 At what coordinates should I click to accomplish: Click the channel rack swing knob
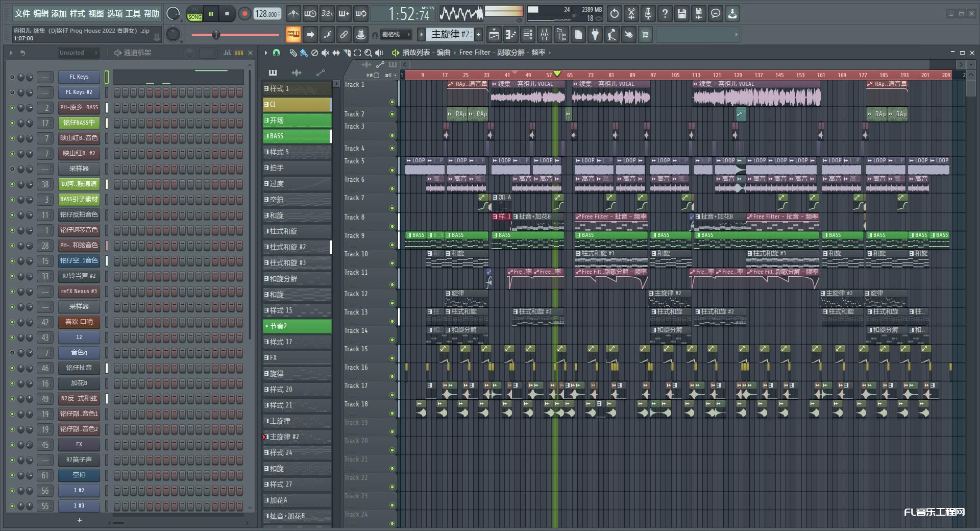tap(189, 53)
